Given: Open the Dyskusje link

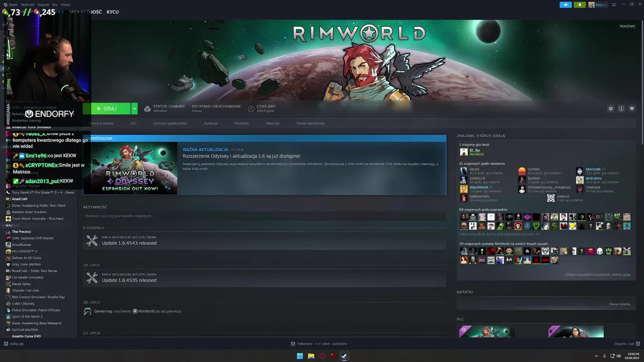Looking at the screenshot, I should click(x=211, y=123).
